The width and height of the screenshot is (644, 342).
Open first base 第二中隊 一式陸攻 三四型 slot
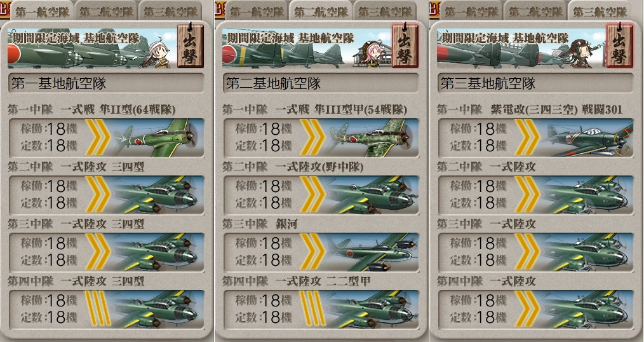click(106, 195)
